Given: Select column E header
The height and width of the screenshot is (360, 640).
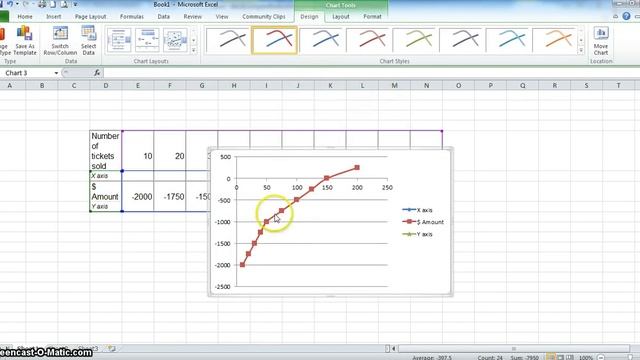Looking at the screenshot, I should pyautogui.click(x=138, y=86).
